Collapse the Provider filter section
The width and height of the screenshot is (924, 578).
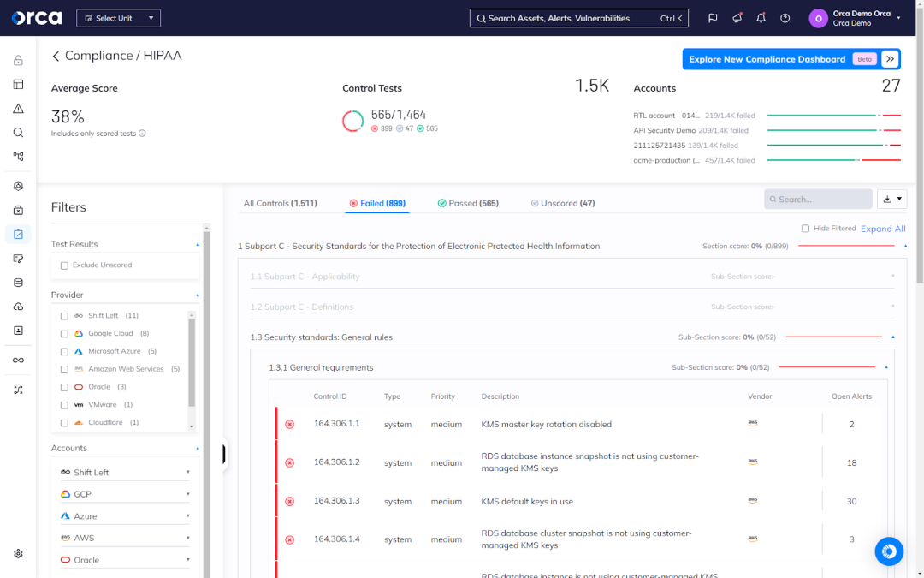point(198,295)
